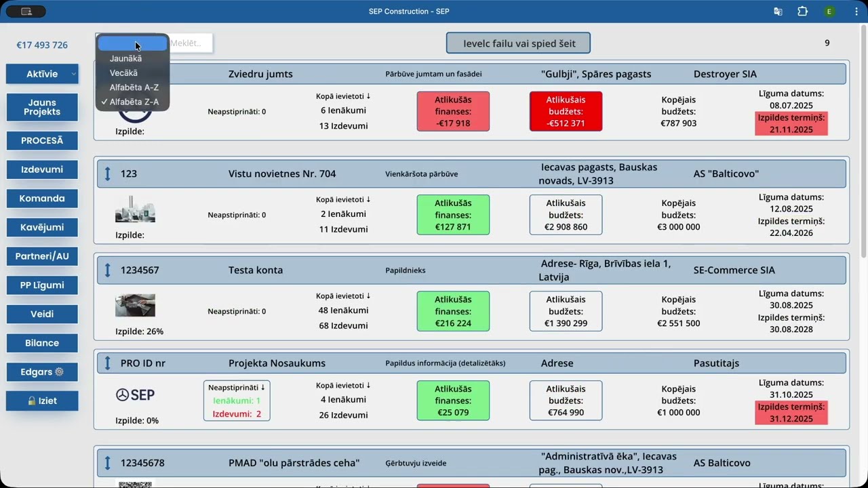Focus the Meklēt.. search field

[190, 43]
